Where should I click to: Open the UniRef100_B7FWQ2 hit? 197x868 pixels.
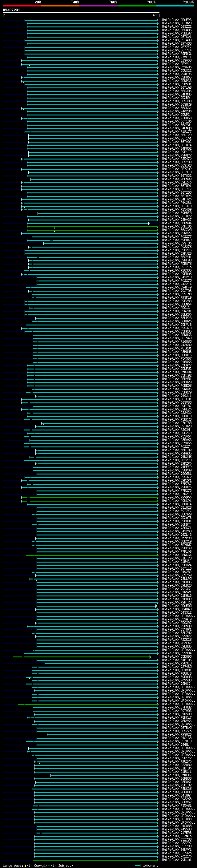(x=176, y=707)
